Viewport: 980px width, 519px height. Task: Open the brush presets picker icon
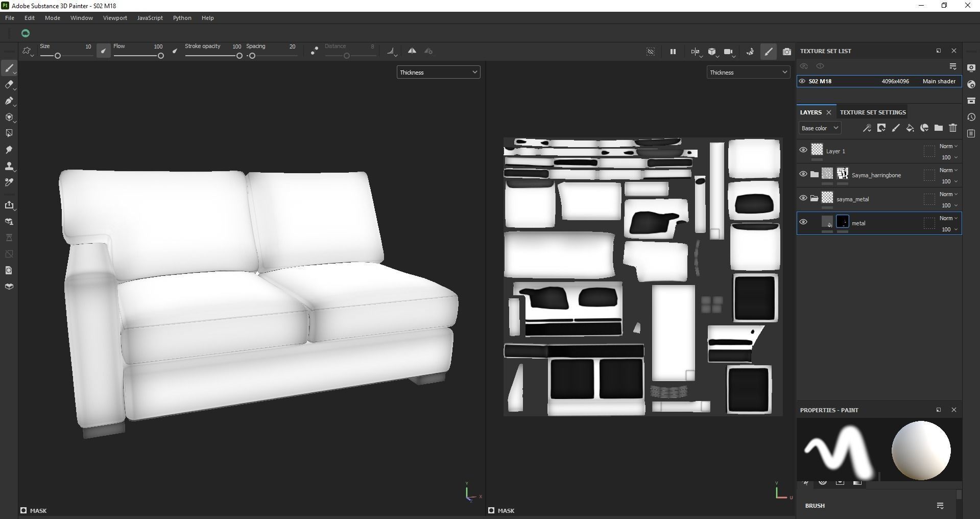27,51
